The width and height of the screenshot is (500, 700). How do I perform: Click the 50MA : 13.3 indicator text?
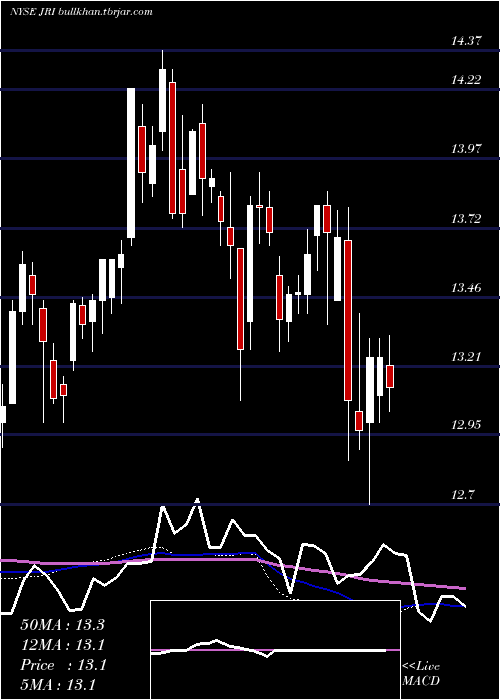62,625
